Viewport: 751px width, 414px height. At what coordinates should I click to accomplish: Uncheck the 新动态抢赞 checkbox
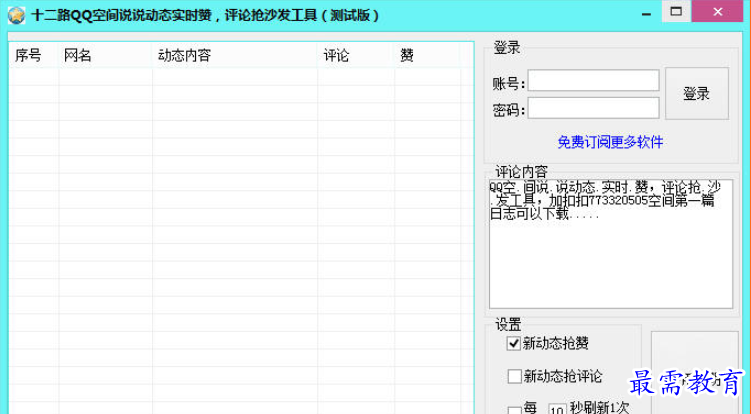click(513, 343)
